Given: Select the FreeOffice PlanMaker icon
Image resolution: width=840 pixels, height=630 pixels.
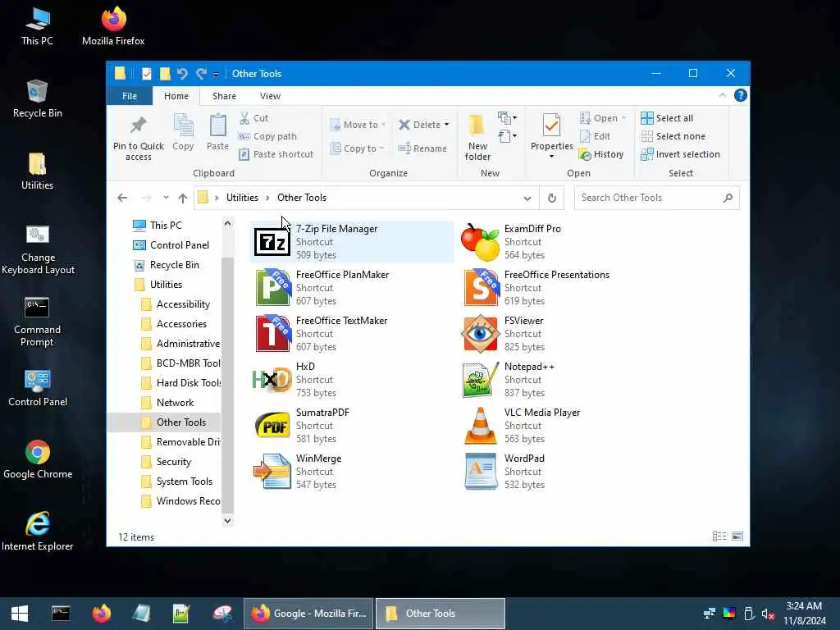Looking at the screenshot, I should click(x=272, y=288).
